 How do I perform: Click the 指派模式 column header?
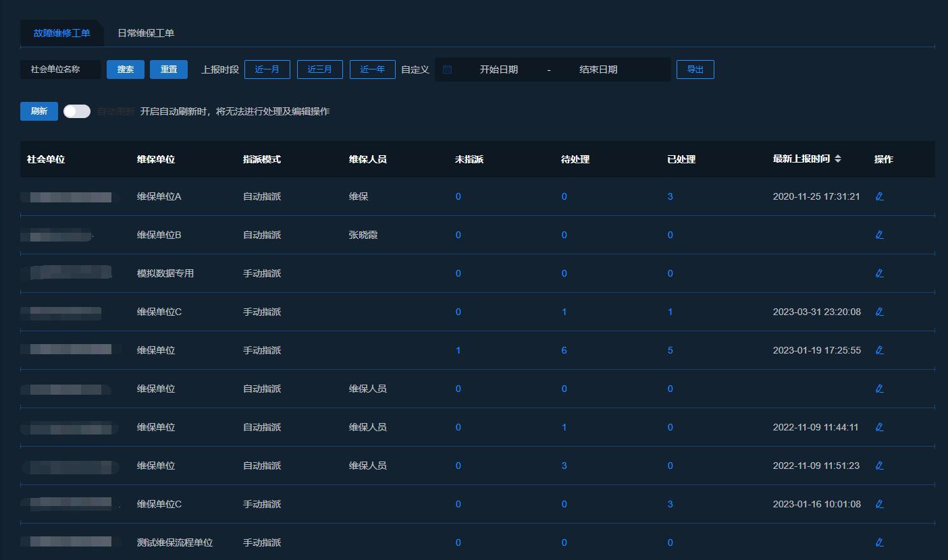(262, 159)
